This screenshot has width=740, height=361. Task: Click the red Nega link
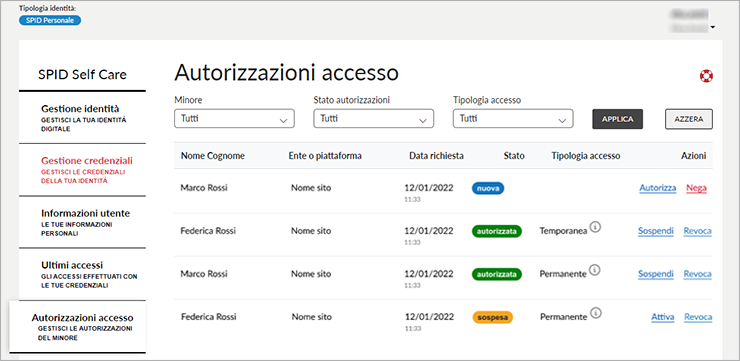pos(697,188)
